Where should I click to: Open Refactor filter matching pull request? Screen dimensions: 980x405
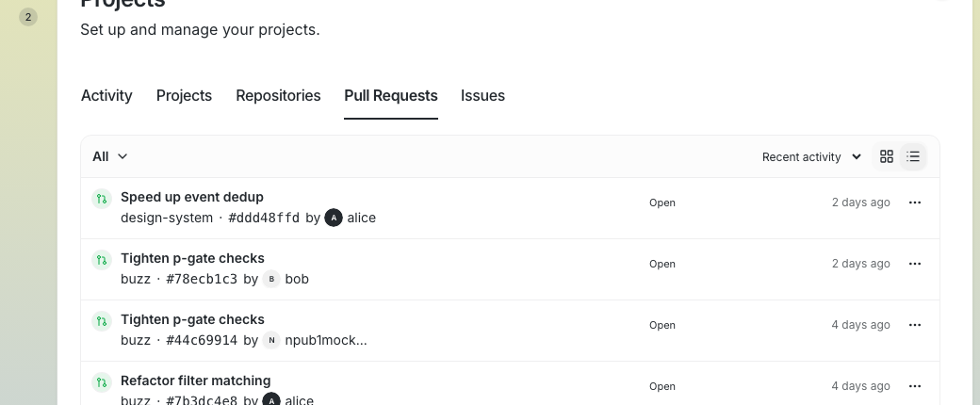[196, 381]
